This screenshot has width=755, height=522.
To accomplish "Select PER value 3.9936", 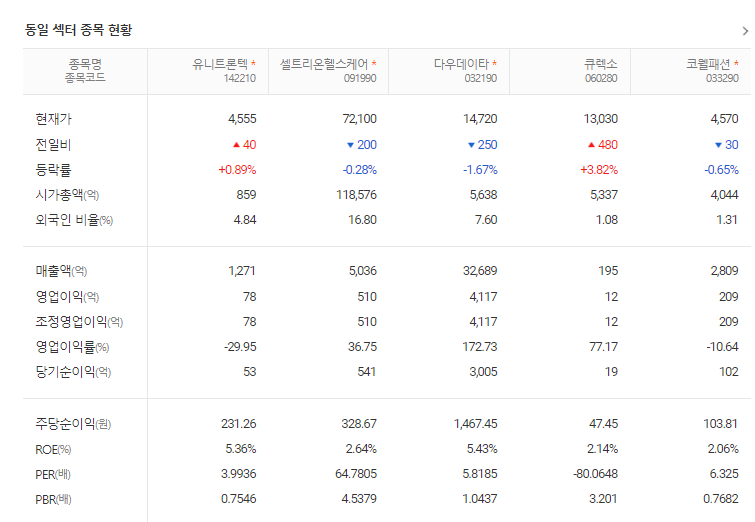I will tap(238, 474).
